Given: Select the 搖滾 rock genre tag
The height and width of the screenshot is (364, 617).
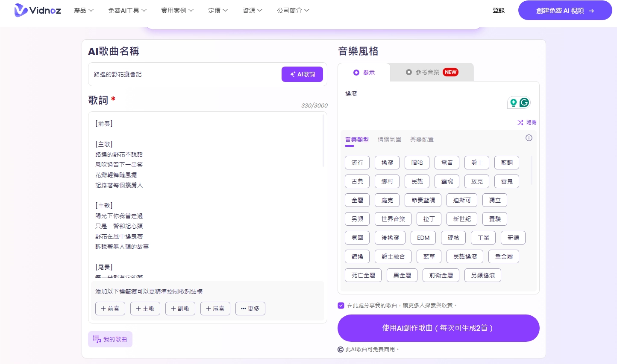Looking at the screenshot, I should point(387,163).
